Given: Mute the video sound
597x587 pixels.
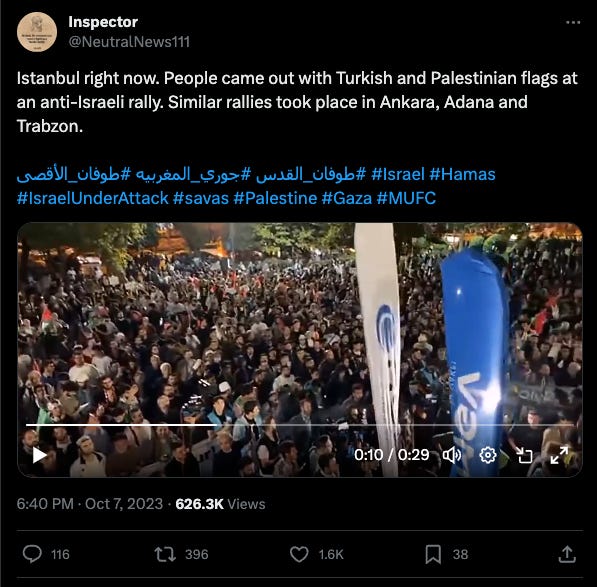Looking at the screenshot, I should (x=452, y=455).
